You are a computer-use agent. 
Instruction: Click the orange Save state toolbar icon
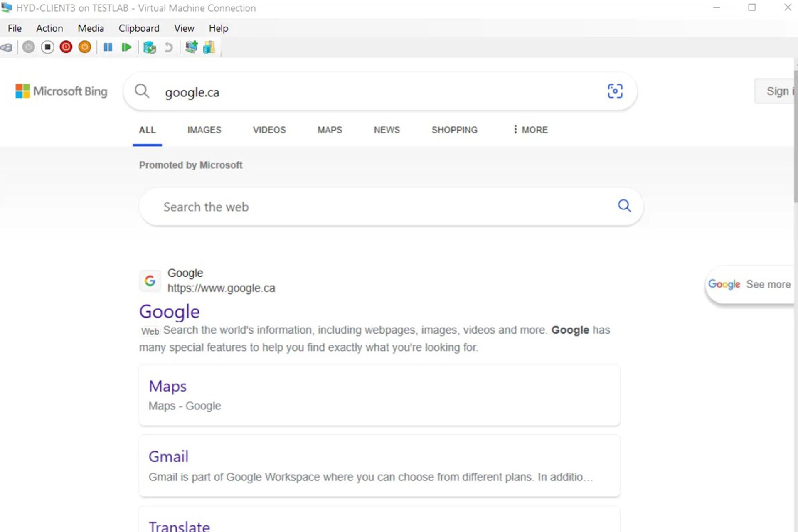pos(85,47)
